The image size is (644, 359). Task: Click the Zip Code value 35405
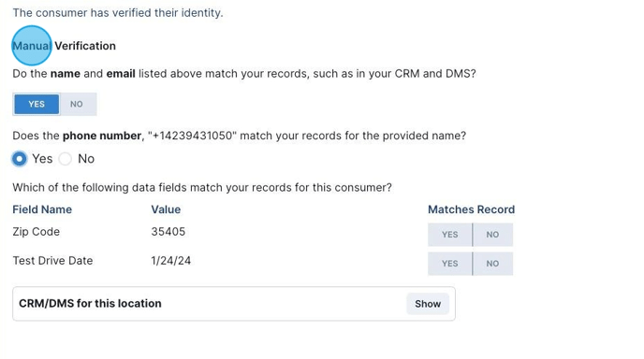point(168,232)
